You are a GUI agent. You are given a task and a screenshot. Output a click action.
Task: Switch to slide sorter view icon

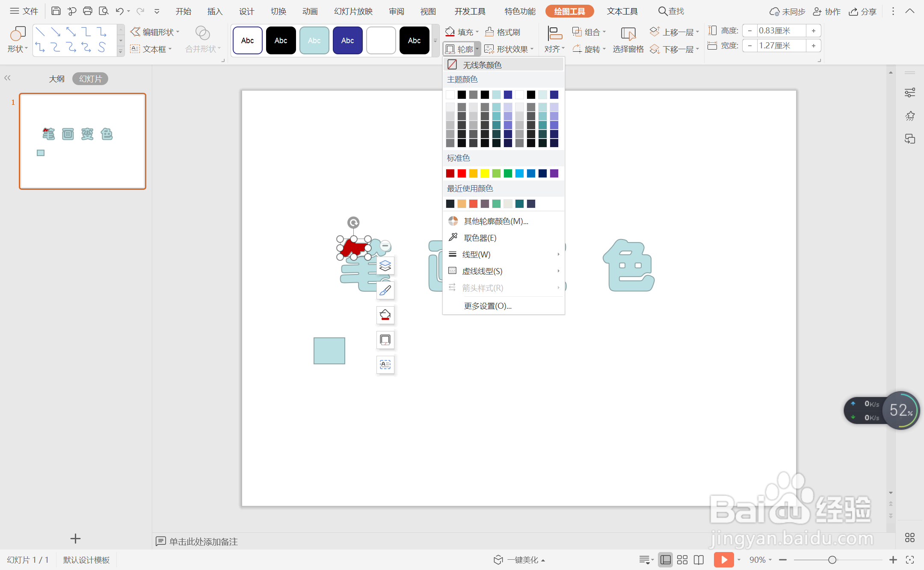point(682,560)
